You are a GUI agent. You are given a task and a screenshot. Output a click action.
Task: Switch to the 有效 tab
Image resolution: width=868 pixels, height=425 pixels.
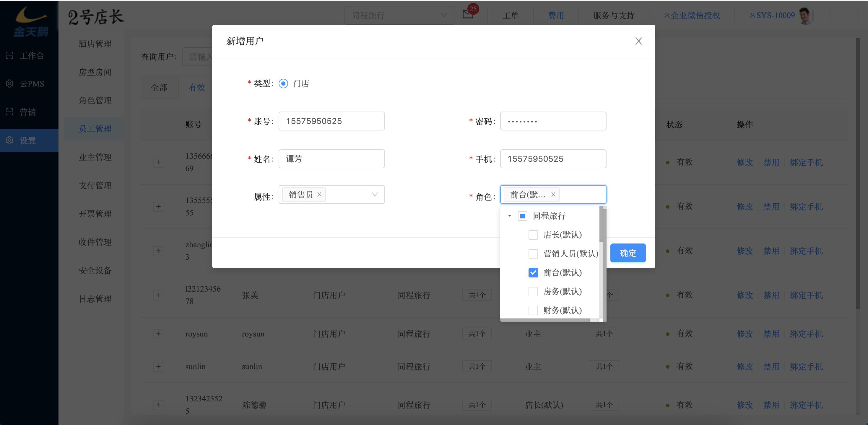pyautogui.click(x=196, y=87)
